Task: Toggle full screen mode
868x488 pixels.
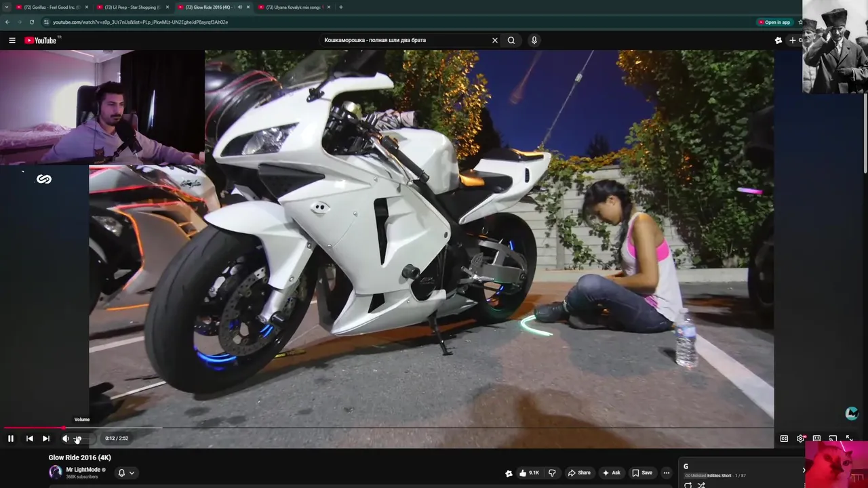Action: click(849, 439)
